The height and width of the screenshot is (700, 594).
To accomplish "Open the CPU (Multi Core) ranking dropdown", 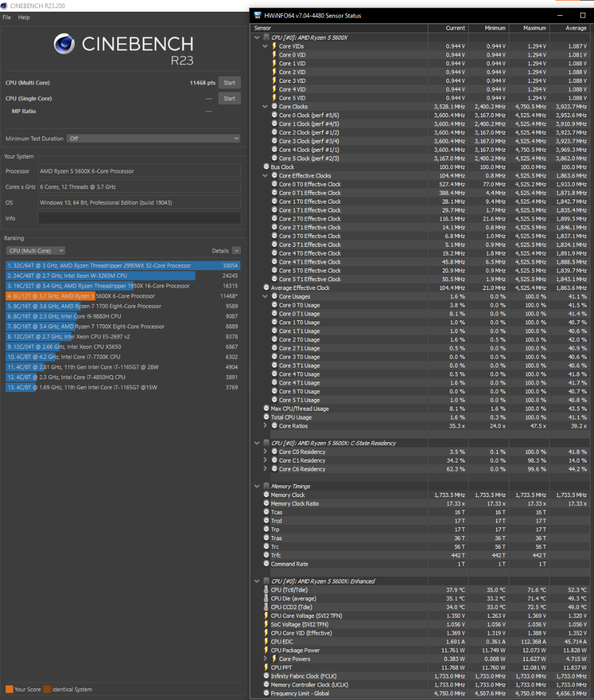I will (36, 251).
